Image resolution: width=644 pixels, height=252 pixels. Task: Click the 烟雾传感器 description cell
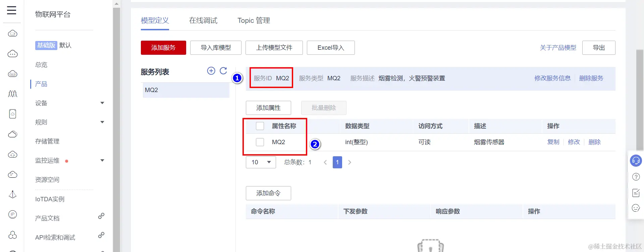coord(489,142)
